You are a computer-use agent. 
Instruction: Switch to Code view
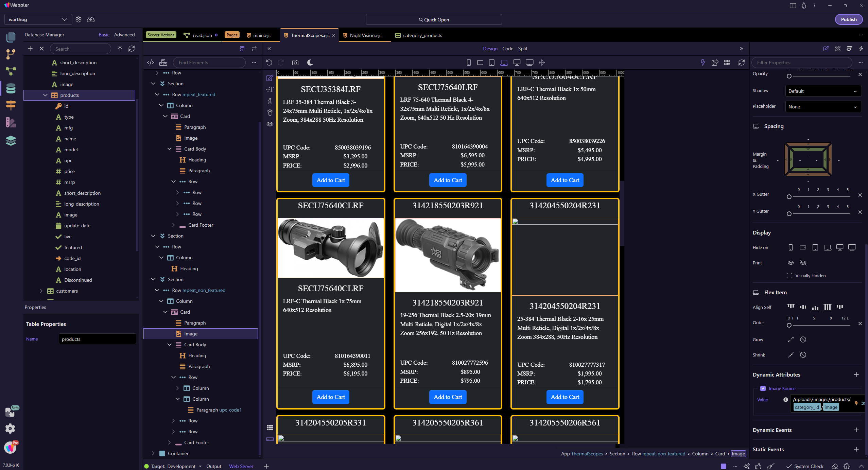pyautogui.click(x=507, y=49)
